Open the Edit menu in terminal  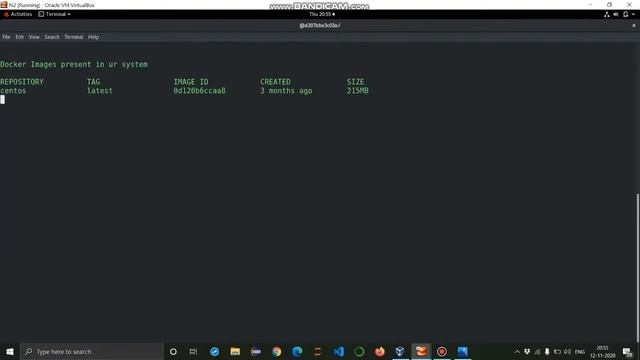(20, 37)
